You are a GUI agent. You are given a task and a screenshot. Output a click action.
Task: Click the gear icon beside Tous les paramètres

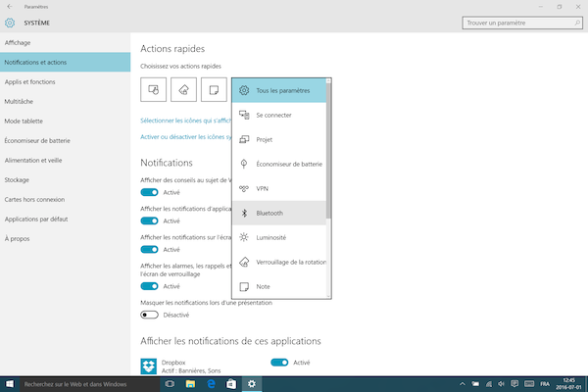pyautogui.click(x=244, y=90)
